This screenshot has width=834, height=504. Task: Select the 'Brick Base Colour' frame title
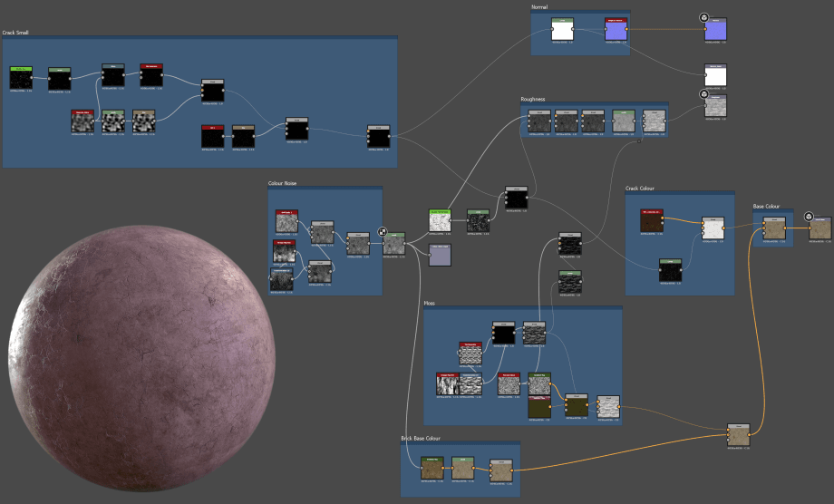click(x=421, y=438)
